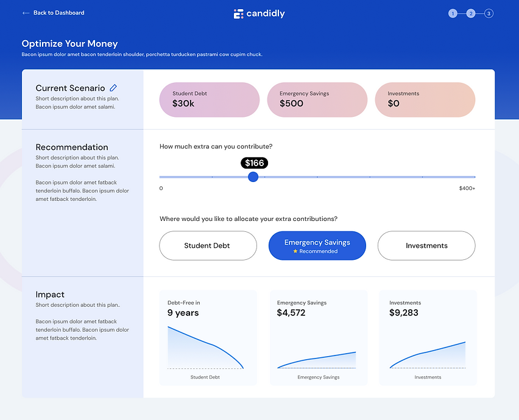Open the Debt-Free in 9 years chart

pos(208,338)
